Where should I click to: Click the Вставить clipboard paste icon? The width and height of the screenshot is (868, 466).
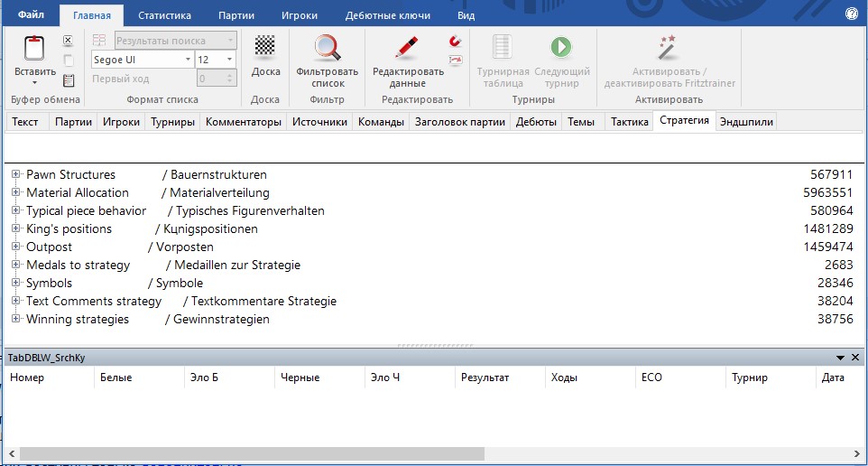pyautogui.click(x=34, y=49)
